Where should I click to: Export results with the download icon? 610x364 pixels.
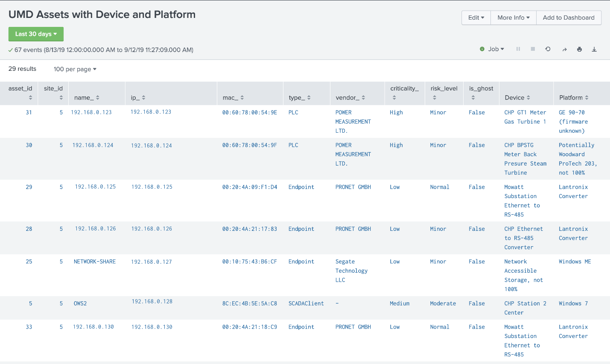(x=594, y=50)
